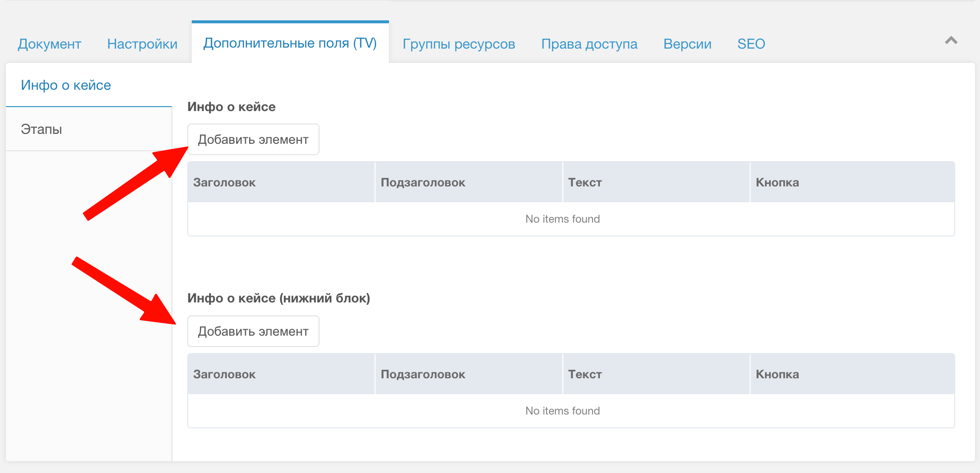Click the Текст header in the bottom table

(x=585, y=374)
